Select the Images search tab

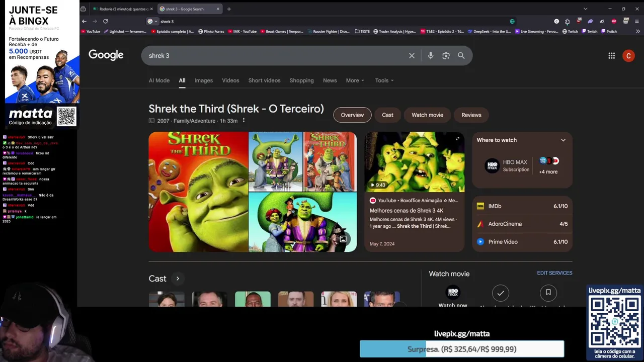click(x=204, y=80)
